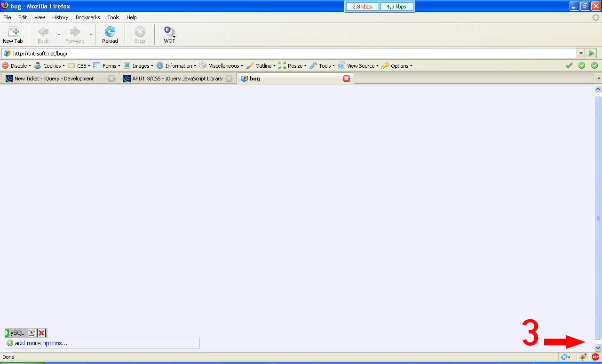The height and width of the screenshot is (364, 602).
Task: Close the active bug tab
Action: [x=347, y=79]
